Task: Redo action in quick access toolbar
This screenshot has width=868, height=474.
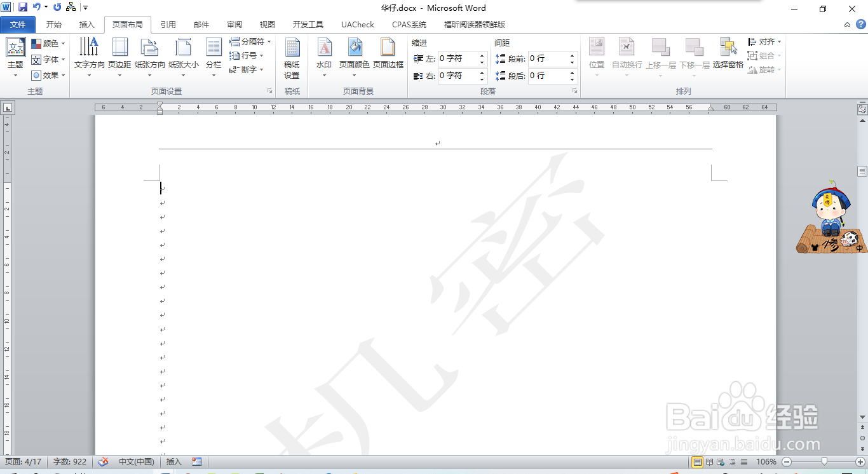Action: [57, 8]
